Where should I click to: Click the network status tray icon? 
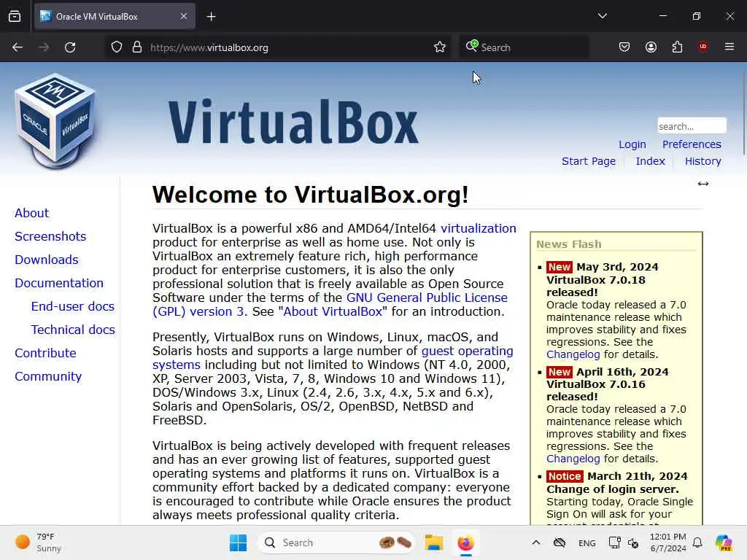pos(614,542)
